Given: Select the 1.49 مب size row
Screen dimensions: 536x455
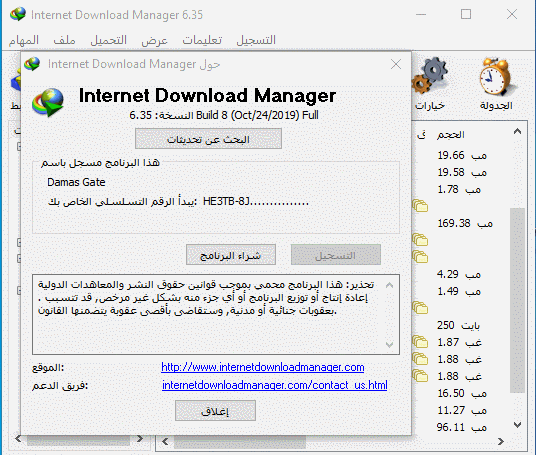Looking at the screenshot, I should point(459,291).
